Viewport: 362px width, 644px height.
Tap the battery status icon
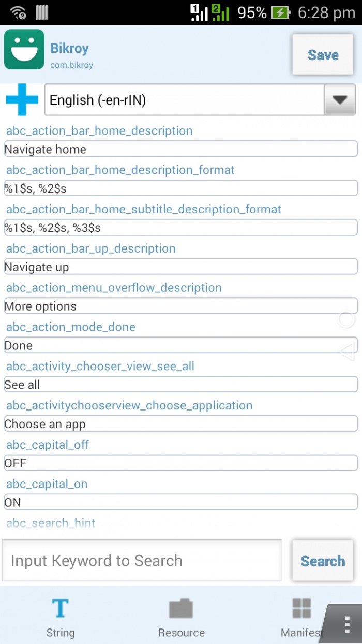280,12
